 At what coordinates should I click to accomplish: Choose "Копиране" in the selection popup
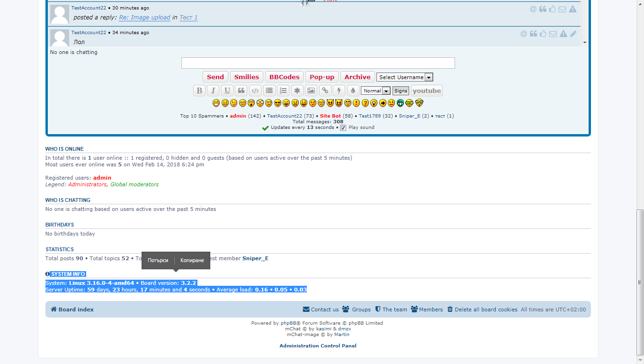192,260
